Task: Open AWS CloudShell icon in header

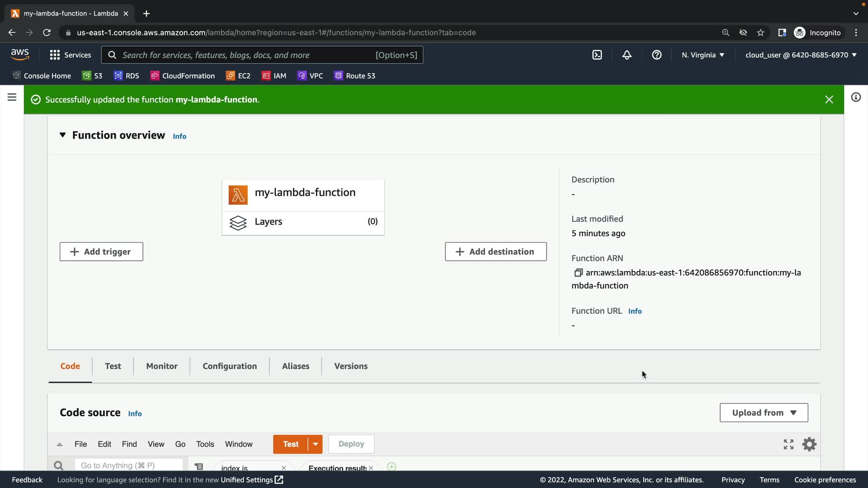Action: point(597,55)
